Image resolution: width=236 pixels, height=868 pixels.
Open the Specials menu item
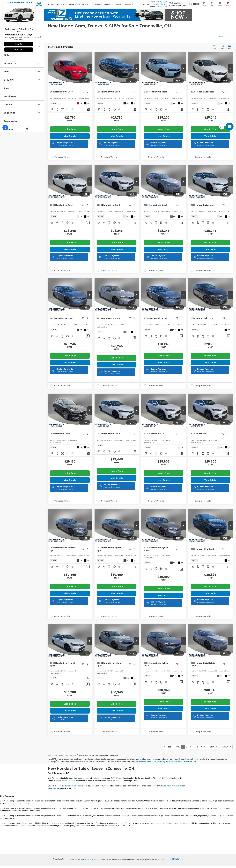[x=64, y=4]
